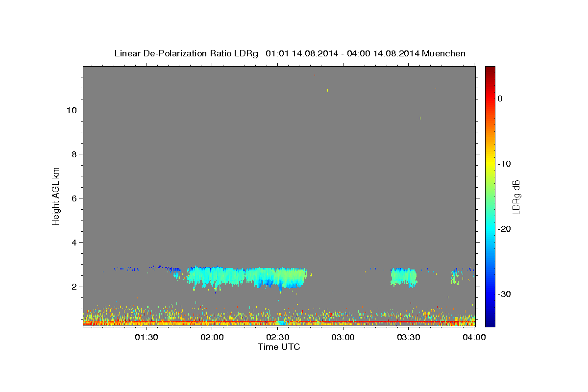The image size is (588, 392).
Task: Click the 02:30 time tick label
Action: click(x=277, y=338)
